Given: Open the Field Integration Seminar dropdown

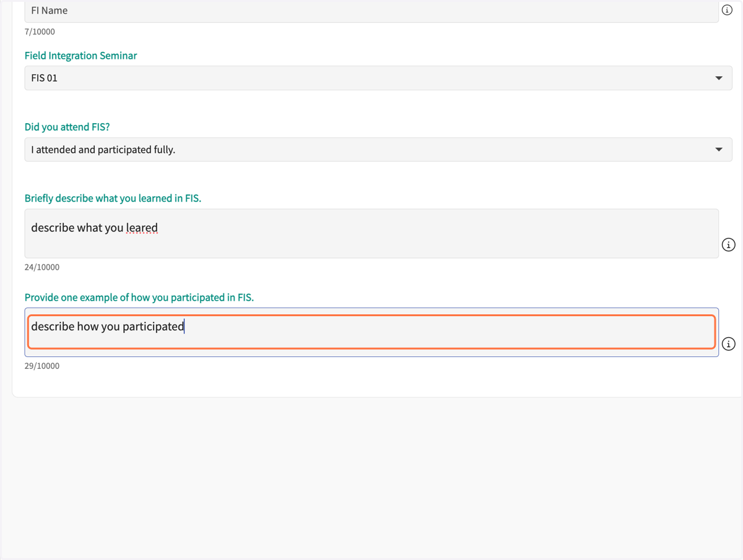Looking at the screenshot, I should pos(378,78).
